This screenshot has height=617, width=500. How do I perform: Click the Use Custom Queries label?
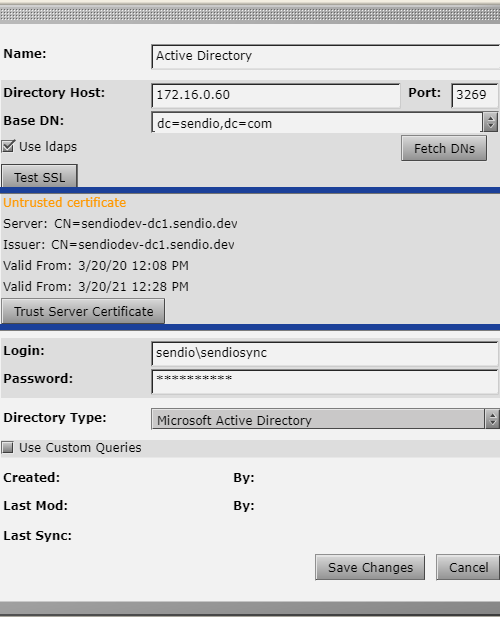[80, 448]
